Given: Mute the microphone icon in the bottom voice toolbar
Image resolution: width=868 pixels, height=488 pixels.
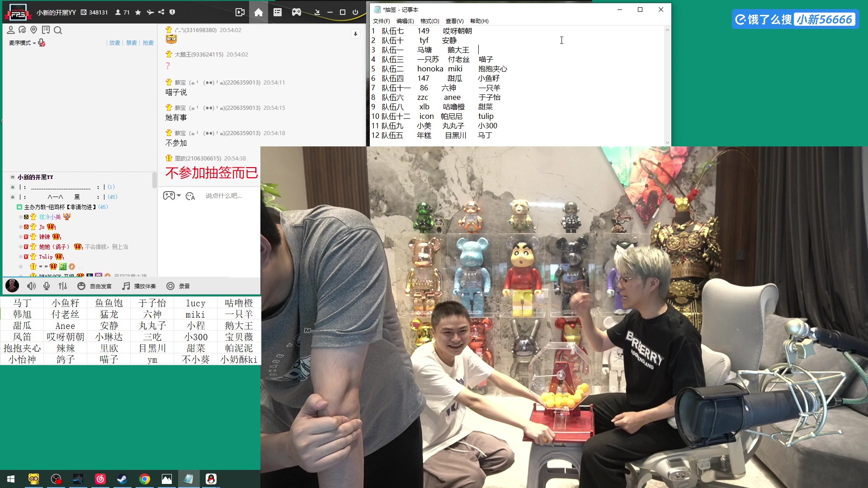Looking at the screenshot, I should [46, 286].
